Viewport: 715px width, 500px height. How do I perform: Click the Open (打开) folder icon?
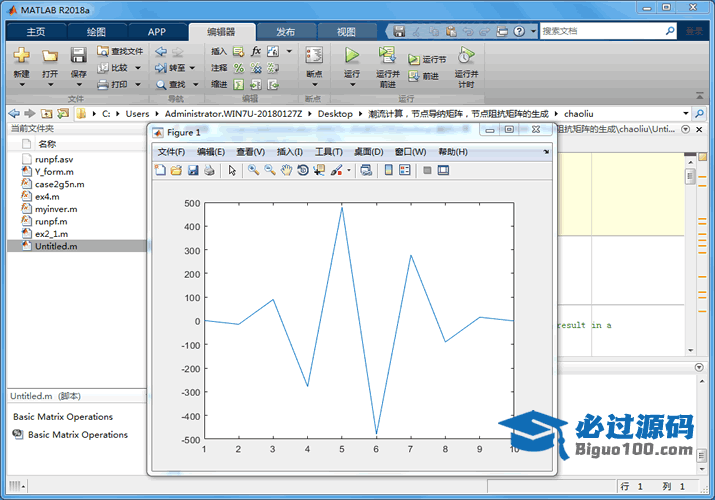pyautogui.click(x=50, y=56)
